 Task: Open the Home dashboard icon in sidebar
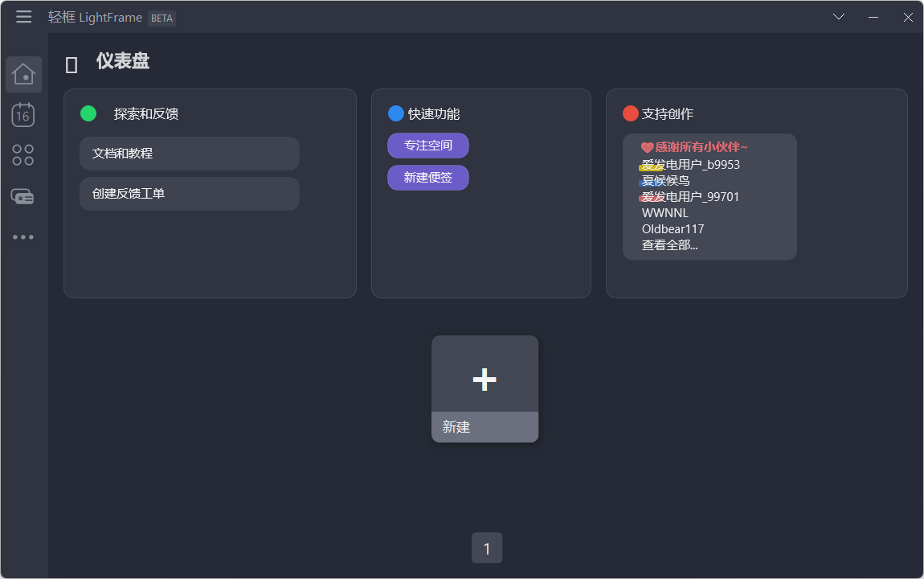23,74
